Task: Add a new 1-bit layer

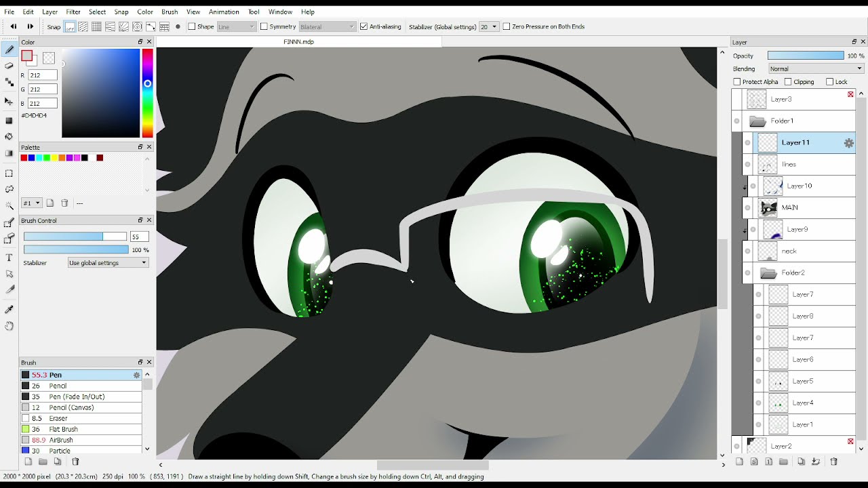Action: point(769,462)
